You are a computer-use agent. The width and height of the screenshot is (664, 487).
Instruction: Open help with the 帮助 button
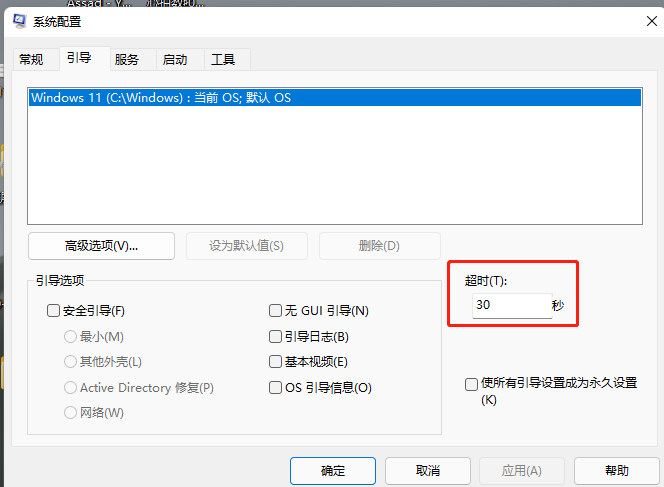pyautogui.click(x=617, y=470)
